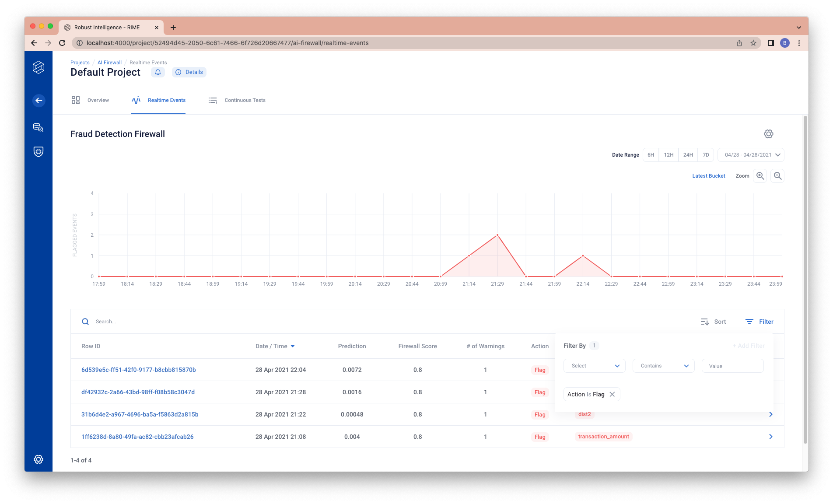The height and width of the screenshot is (504, 833).
Task: Bookmark this page with the star icon
Action: point(753,43)
